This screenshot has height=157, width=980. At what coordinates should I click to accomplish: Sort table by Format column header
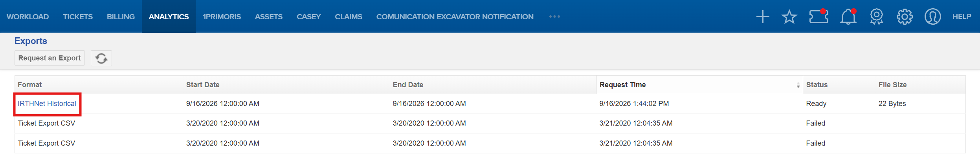point(30,85)
